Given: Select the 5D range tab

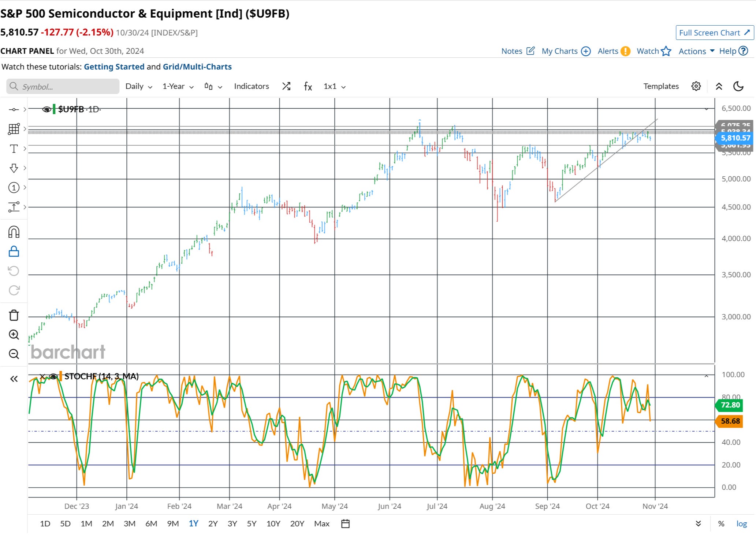Looking at the screenshot, I should 65,524.
